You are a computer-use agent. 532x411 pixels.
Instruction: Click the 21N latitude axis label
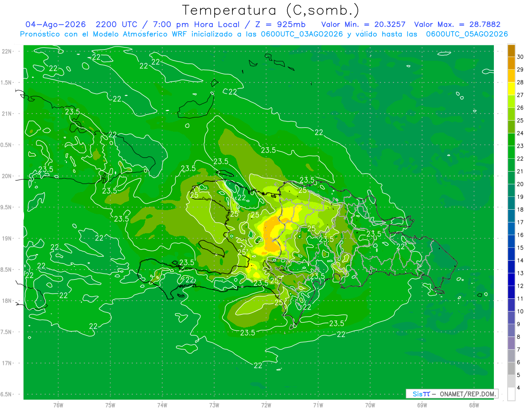[7, 114]
